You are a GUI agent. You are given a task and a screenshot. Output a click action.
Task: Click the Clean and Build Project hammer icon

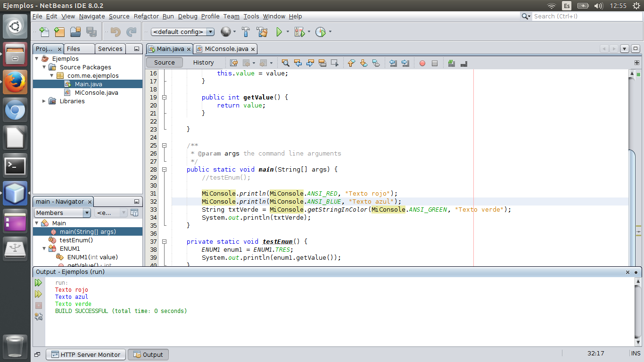click(x=263, y=32)
